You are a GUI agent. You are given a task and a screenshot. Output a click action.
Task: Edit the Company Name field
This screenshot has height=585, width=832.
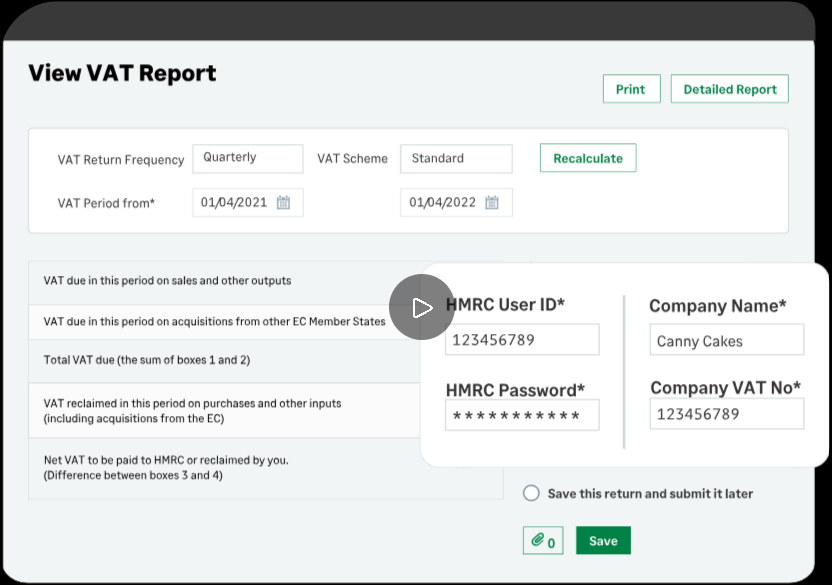pyautogui.click(x=726, y=341)
